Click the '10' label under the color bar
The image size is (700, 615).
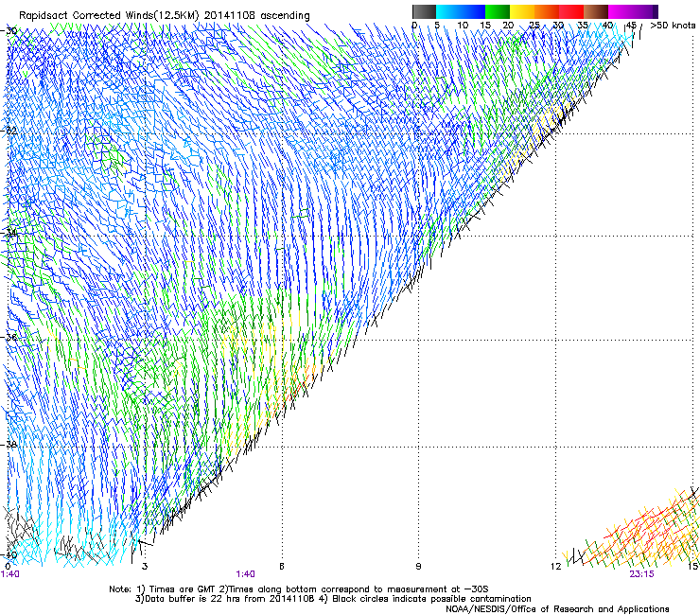pyautogui.click(x=463, y=25)
